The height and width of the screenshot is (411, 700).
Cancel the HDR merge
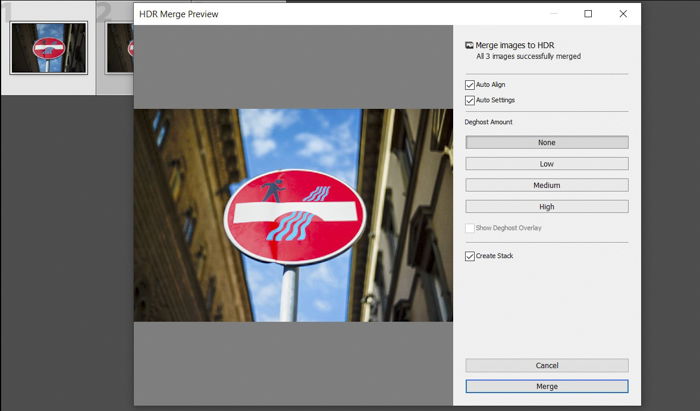click(547, 365)
